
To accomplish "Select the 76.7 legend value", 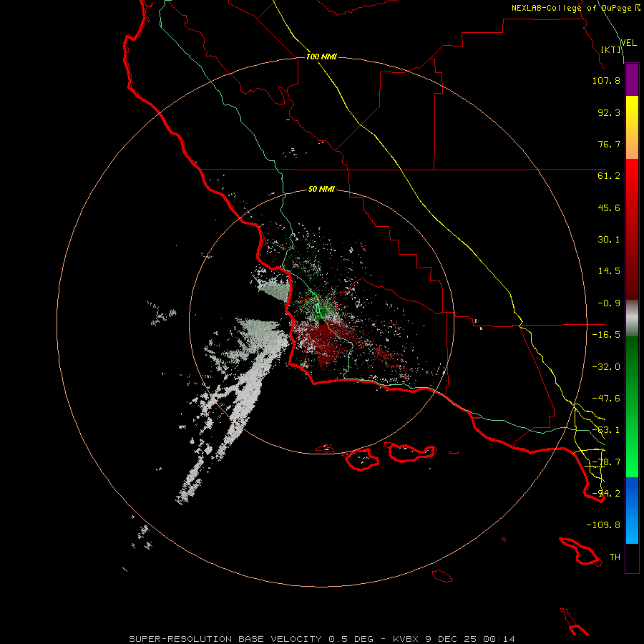I will point(609,144).
